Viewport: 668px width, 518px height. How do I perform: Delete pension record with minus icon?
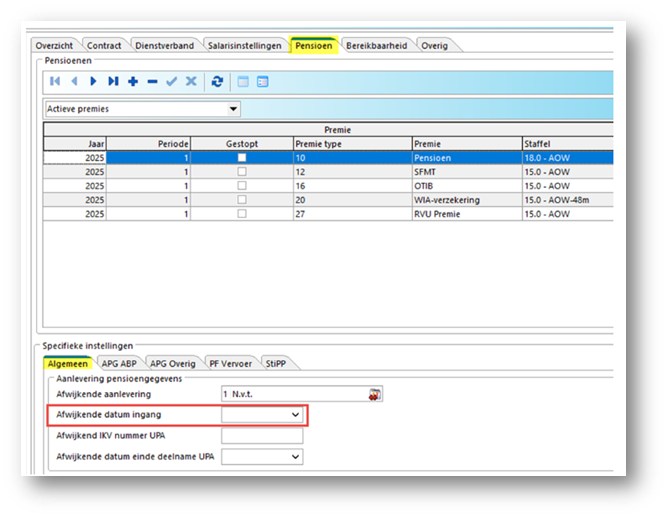[153, 81]
